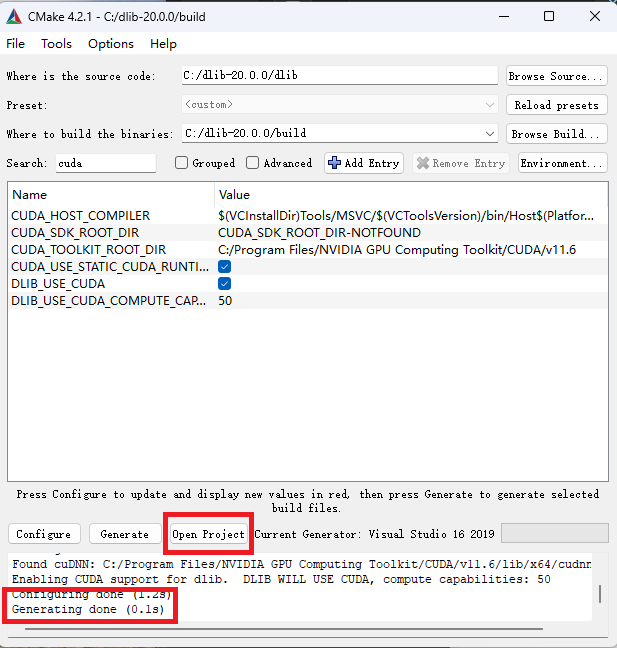Open the Options menu
Image resolution: width=617 pixels, height=648 pixels.
click(x=111, y=44)
